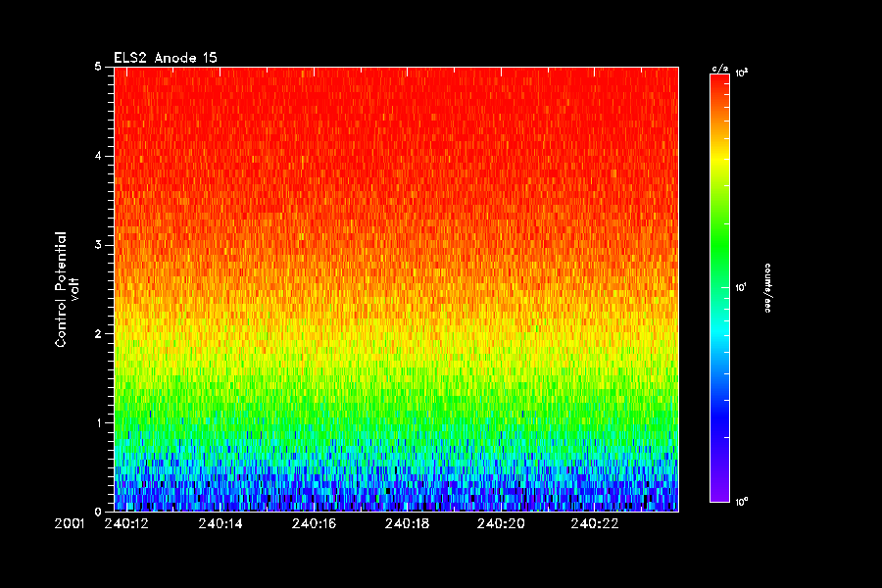Click the 'volt' unit label
Image resolution: width=882 pixels, height=588 pixels.
[x=74, y=289]
